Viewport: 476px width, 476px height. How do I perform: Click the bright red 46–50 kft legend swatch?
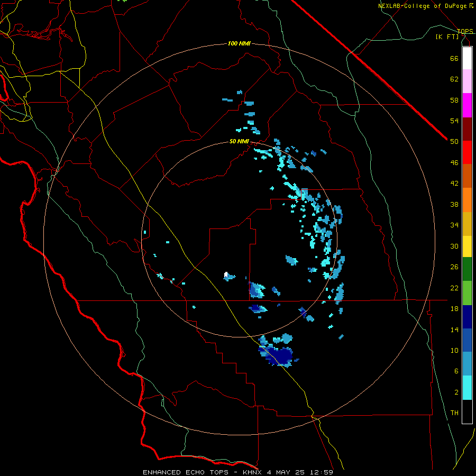tap(467, 153)
